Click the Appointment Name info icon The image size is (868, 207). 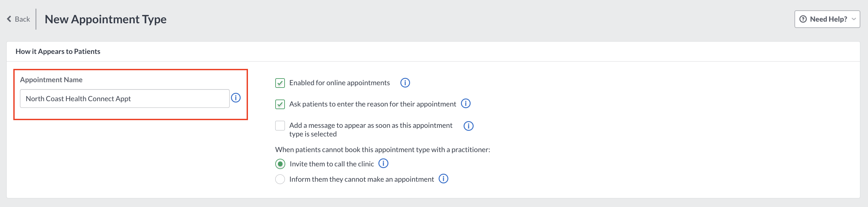pyautogui.click(x=236, y=98)
